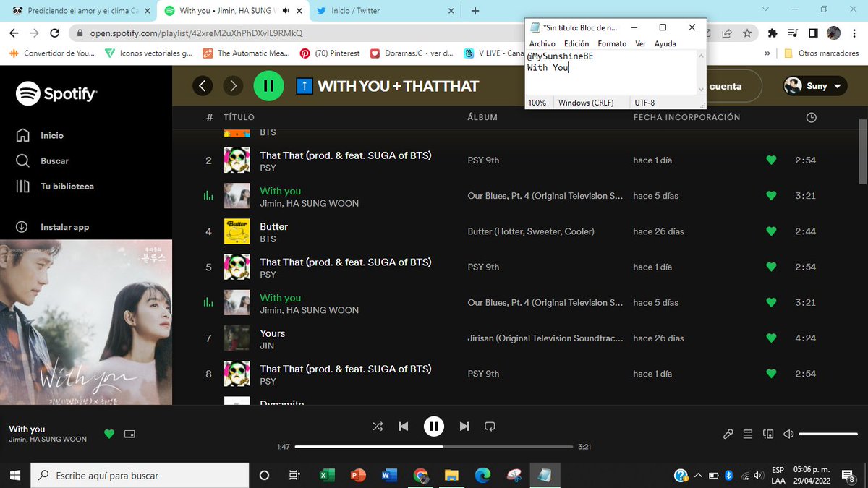Expand hidden bookmarks chevron

(x=767, y=53)
